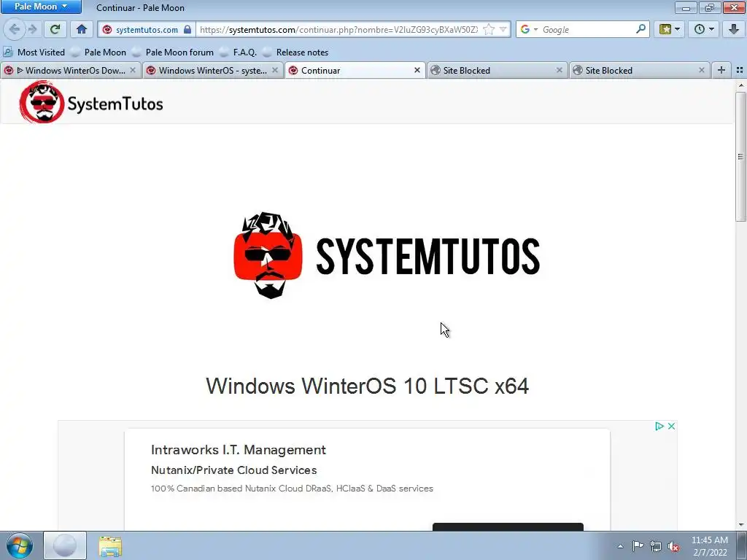Screen dimensions: 747x560
Task: Open the Pale Moon forum bookmark
Action: [x=173, y=52]
